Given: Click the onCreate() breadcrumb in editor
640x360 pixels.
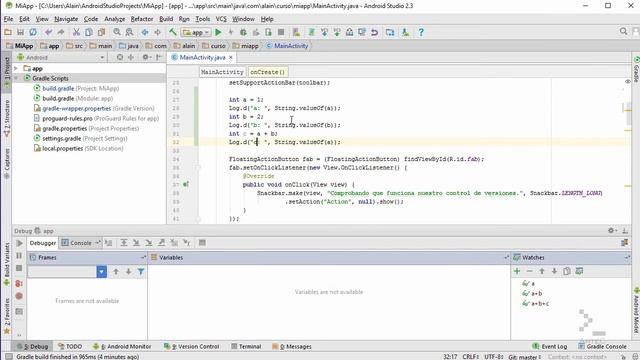Looking at the screenshot, I should (x=268, y=72).
